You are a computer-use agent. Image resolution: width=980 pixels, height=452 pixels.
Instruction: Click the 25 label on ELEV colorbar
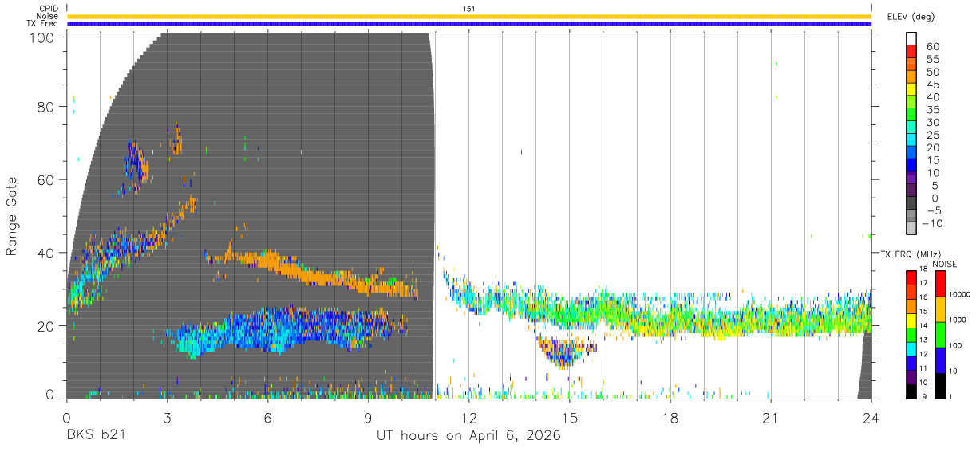tap(931, 135)
